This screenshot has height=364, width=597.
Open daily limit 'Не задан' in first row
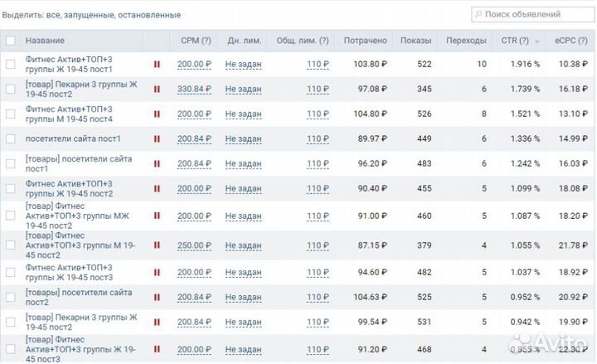click(243, 64)
